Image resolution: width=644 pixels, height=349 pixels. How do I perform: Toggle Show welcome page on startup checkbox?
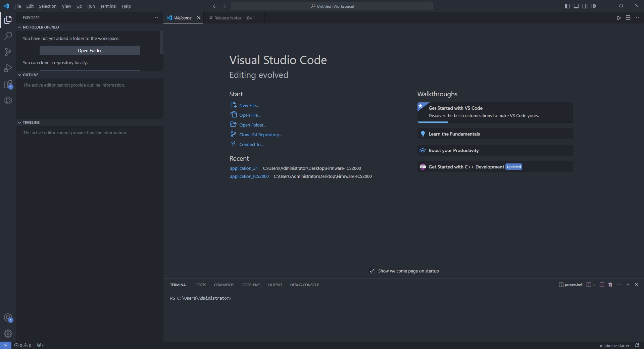click(x=372, y=271)
